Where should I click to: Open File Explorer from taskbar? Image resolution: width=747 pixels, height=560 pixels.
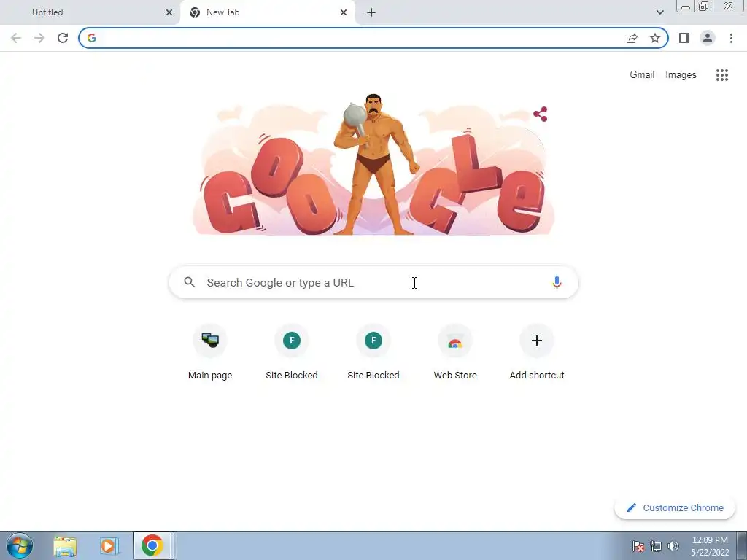pyautogui.click(x=65, y=545)
